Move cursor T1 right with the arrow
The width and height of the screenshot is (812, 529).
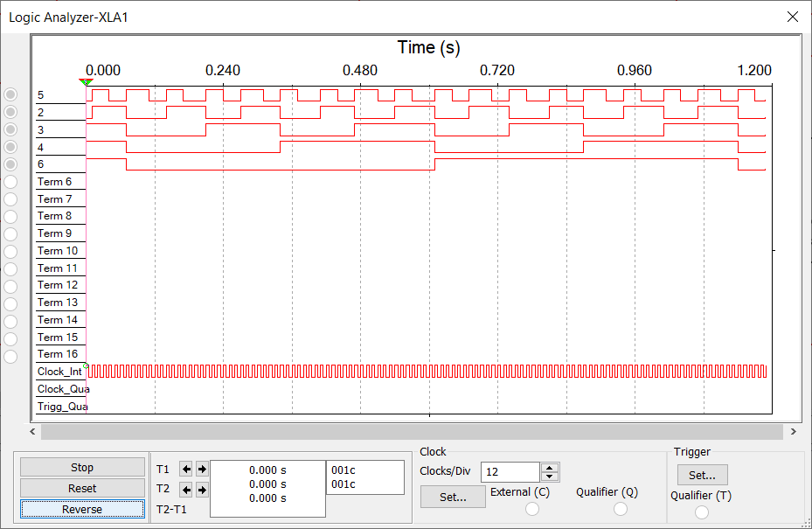[x=202, y=470]
